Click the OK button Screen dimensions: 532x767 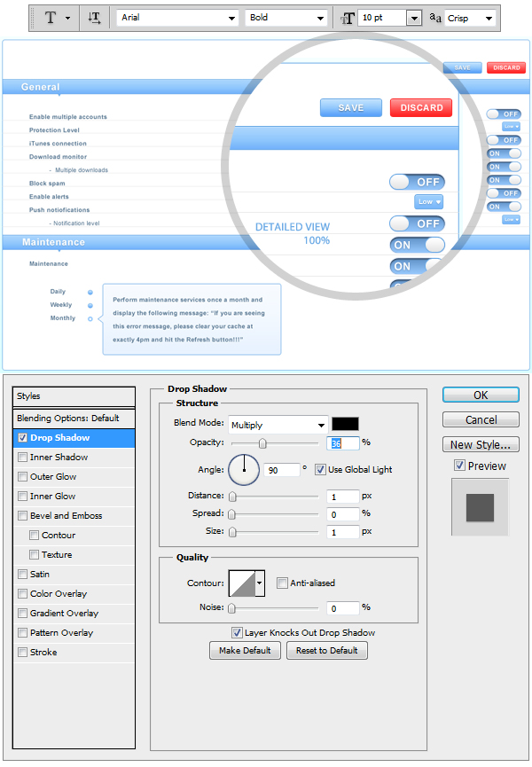coord(480,395)
